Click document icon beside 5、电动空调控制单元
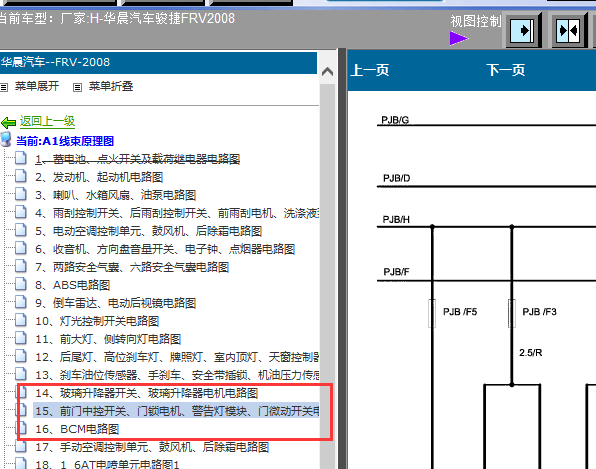596x469 pixels. coord(21,230)
